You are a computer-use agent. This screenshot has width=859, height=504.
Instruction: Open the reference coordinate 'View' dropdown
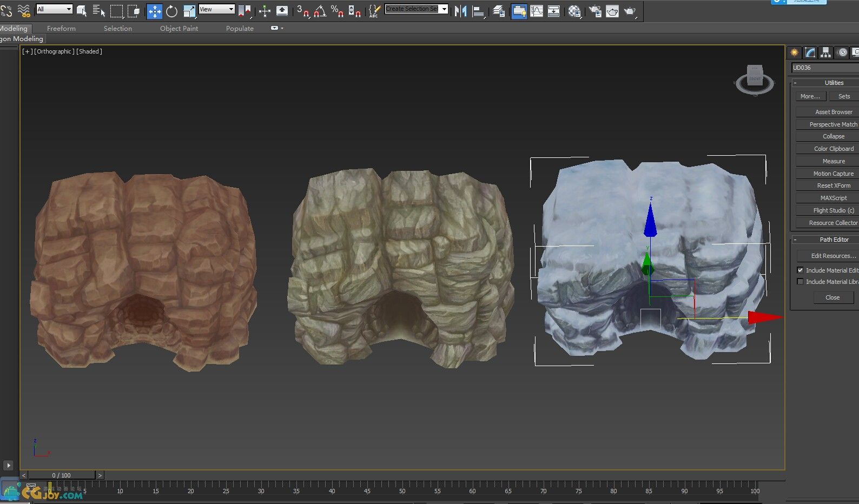(x=216, y=9)
